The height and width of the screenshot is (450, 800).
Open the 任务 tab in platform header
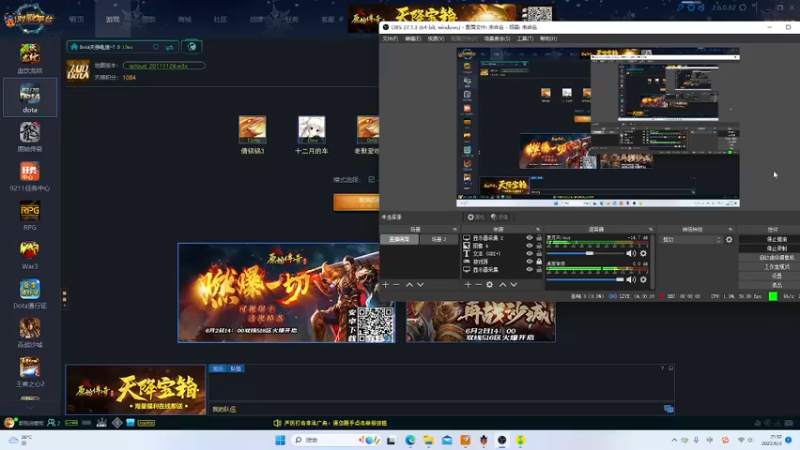pyautogui.click(x=292, y=19)
